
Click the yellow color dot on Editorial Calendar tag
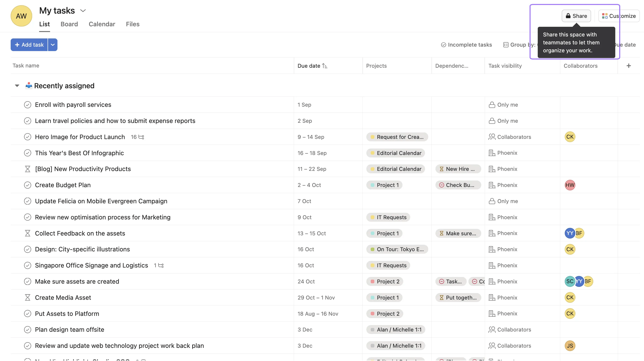[x=372, y=153]
